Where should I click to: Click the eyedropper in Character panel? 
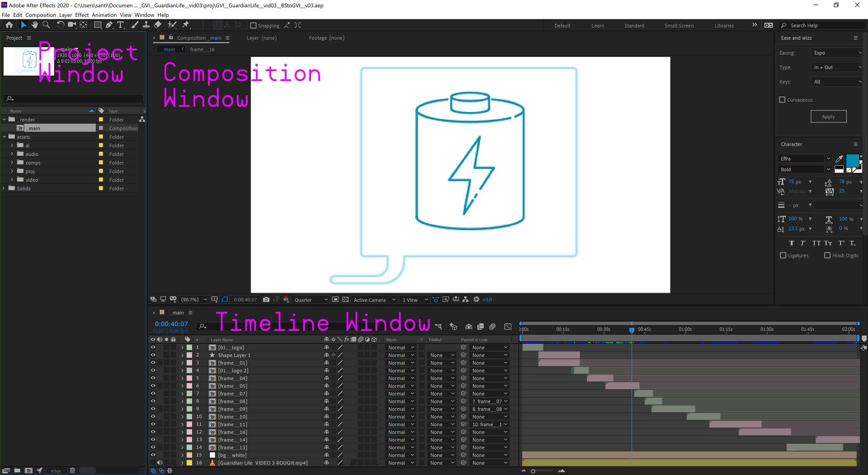click(x=839, y=158)
